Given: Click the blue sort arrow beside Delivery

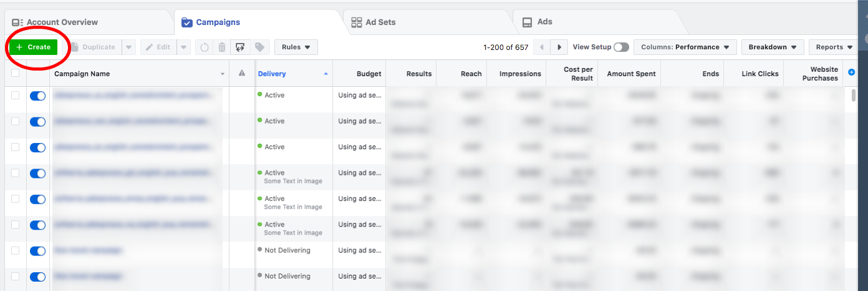Looking at the screenshot, I should point(325,74).
